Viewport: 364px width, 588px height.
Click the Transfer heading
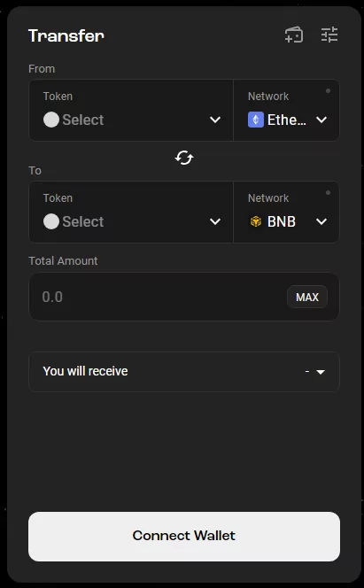[66, 36]
